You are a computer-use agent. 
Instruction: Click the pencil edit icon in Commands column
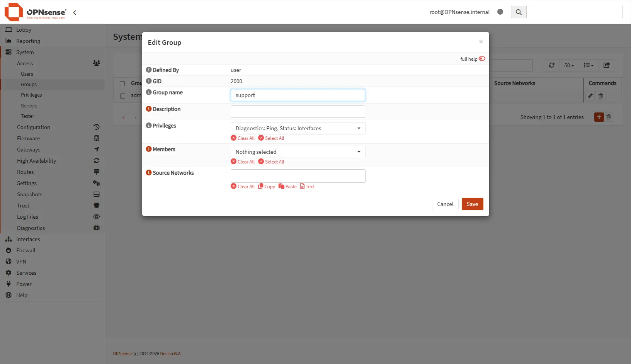tap(590, 96)
